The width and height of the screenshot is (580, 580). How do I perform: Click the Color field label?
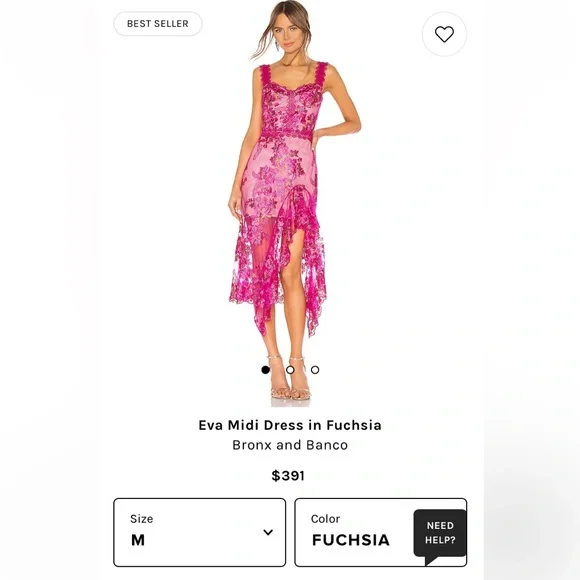pos(325,519)
